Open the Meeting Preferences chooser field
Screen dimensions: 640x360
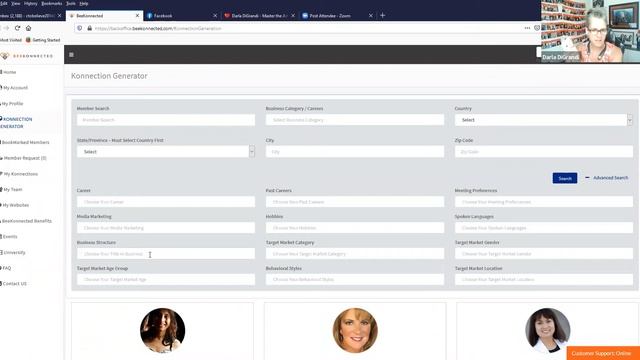point(544,202)
